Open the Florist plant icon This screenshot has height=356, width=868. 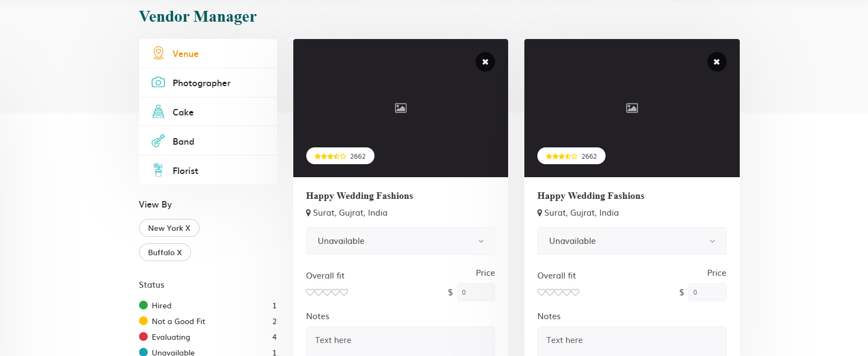tap(158, 170)
